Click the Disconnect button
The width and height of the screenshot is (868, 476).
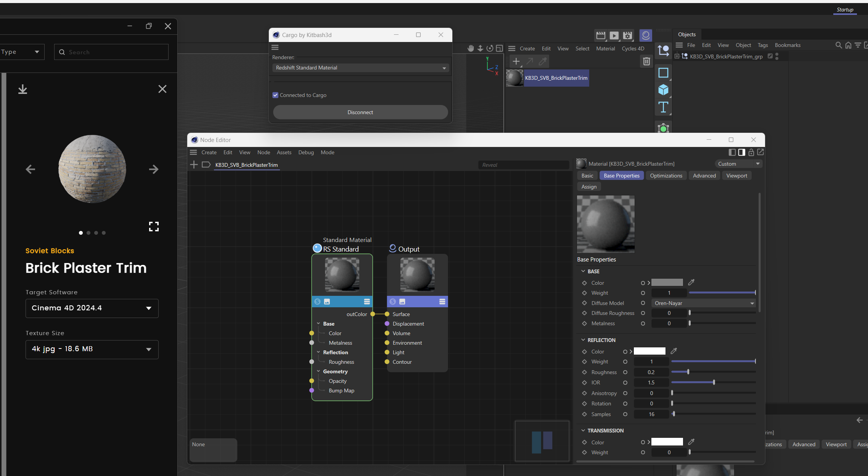(x=360, y=112)
